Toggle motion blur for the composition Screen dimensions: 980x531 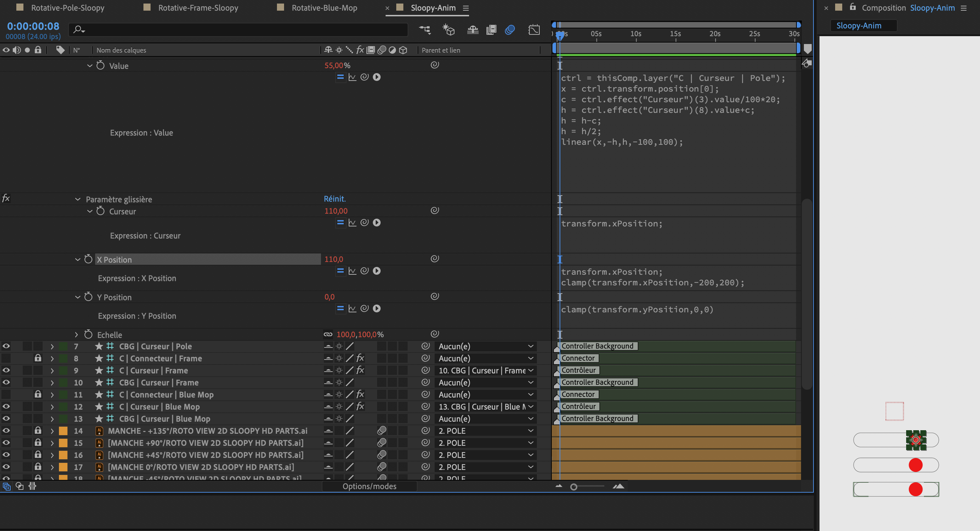click(510, 30)
